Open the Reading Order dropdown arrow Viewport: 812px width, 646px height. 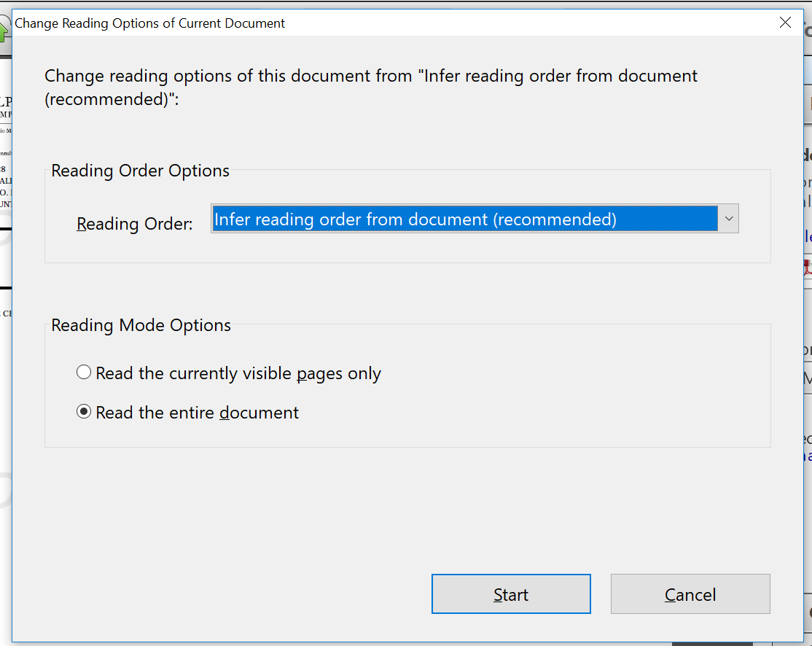pos(729,219)
